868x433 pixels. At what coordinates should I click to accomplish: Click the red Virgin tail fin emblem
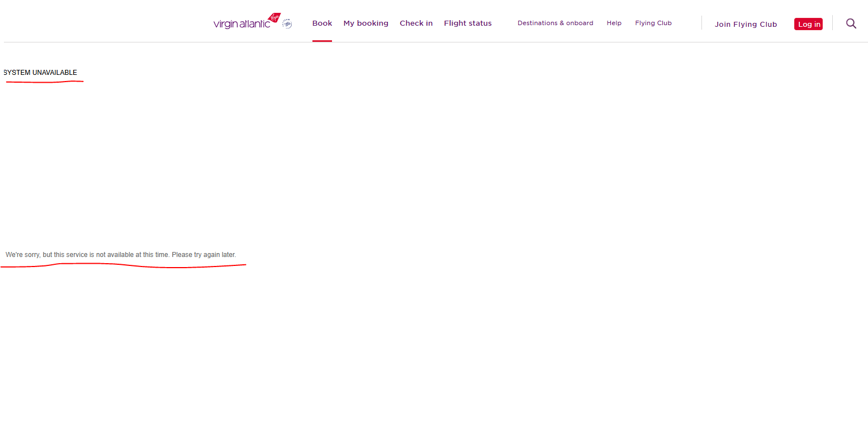pyautogui.click(x=274, y=18)
